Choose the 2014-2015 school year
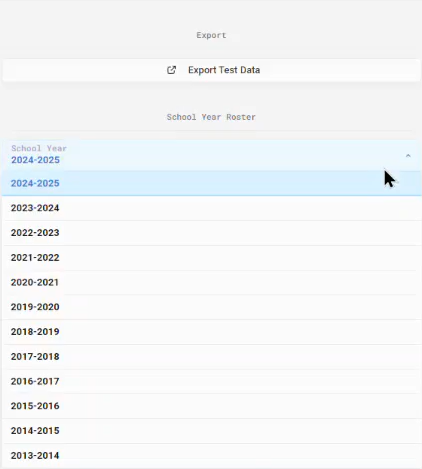The image size is (422, 469). [x=212, y=431]
